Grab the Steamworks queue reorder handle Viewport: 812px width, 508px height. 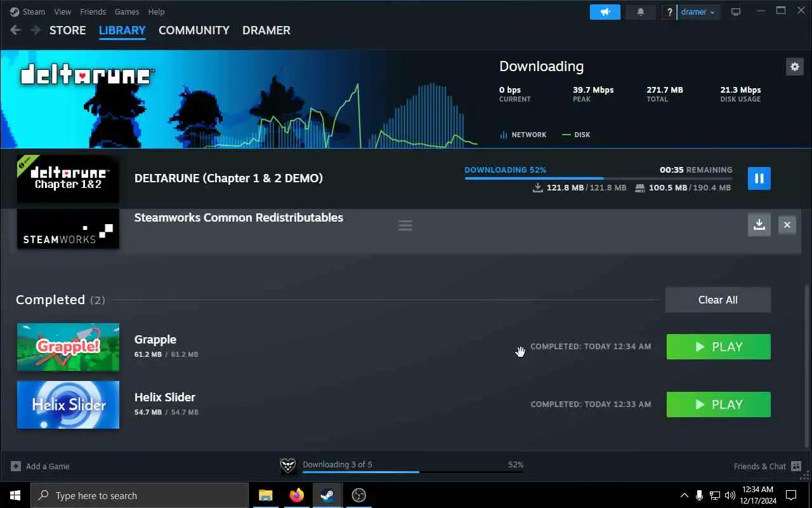click(405, 225)
